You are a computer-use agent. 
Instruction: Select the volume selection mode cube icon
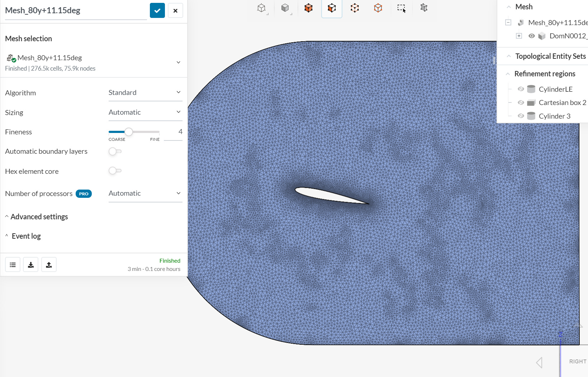(308, 8)
